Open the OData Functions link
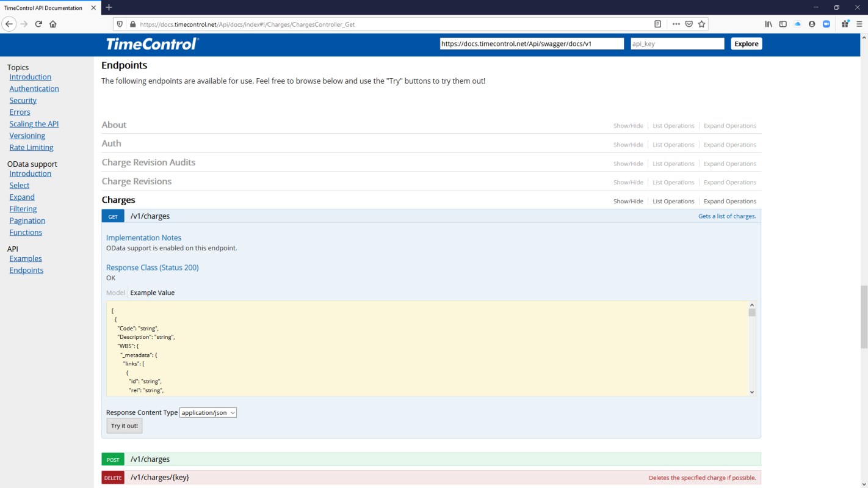This screenshot has height=488, width=868. (x=26, y=232)
